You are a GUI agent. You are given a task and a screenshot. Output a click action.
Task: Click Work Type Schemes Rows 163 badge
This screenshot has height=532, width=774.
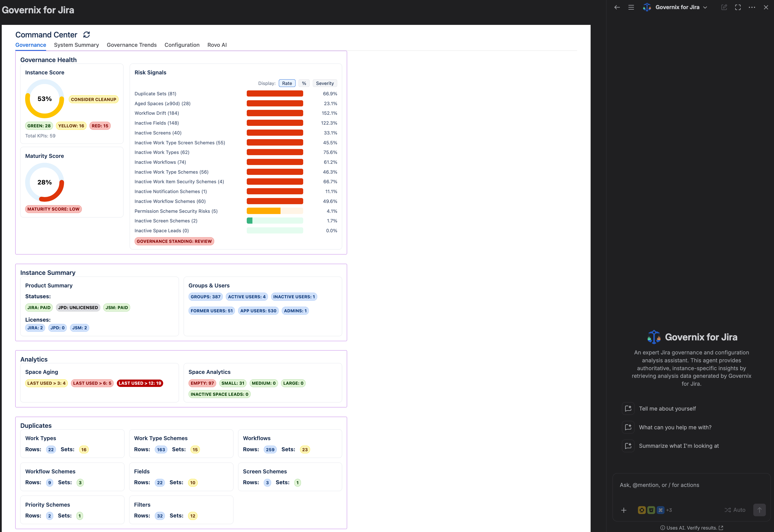click(161, 450)
